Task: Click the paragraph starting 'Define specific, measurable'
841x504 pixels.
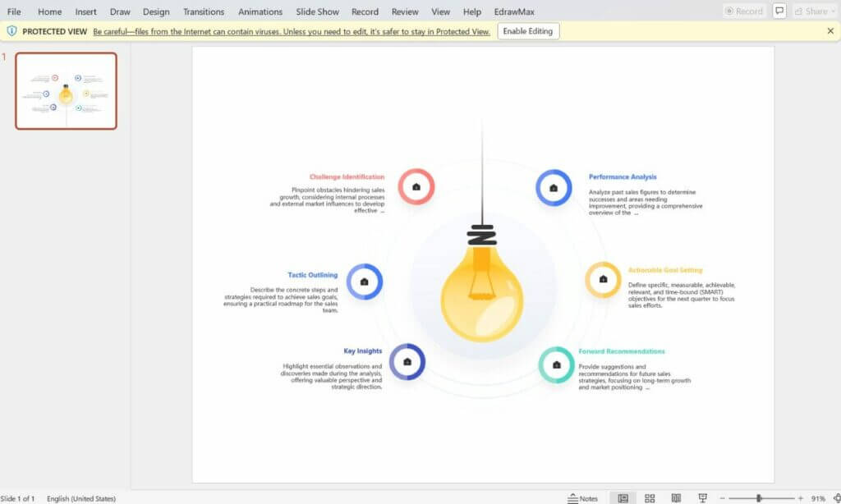Action: tap(681, 295)
